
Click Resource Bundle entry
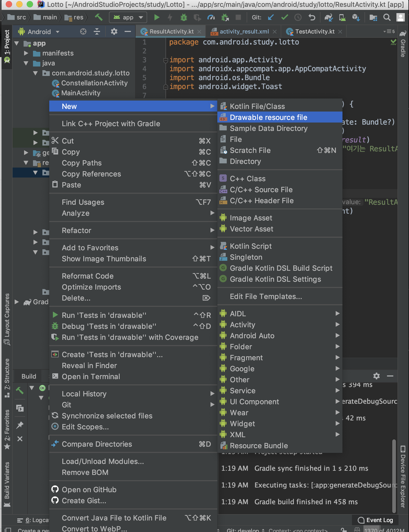(280, 446)
